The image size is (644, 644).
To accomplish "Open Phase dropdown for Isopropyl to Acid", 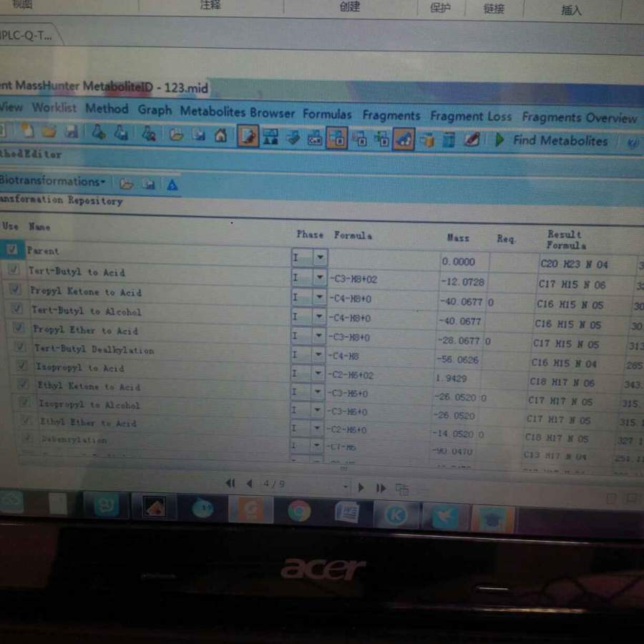I will pos(318,373).
